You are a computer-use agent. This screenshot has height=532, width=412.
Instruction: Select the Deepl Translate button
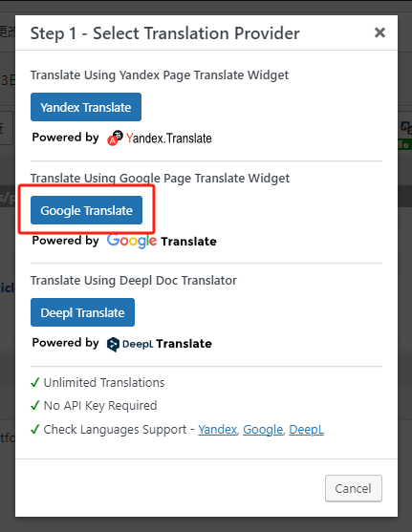pos(82,312)
